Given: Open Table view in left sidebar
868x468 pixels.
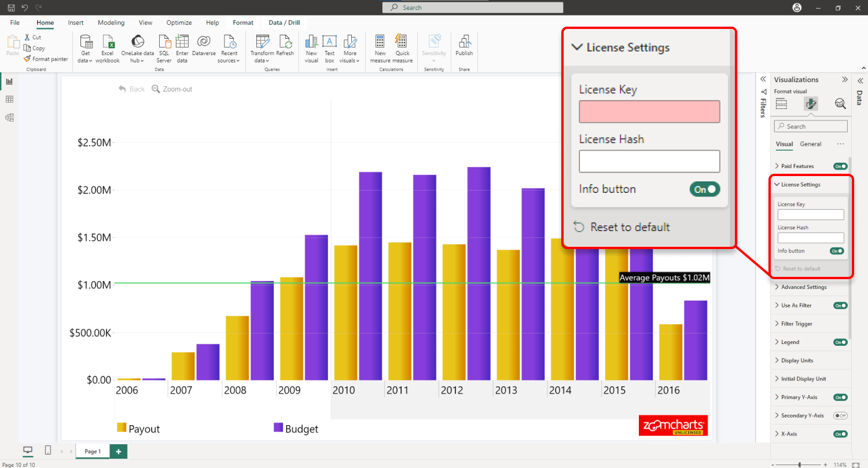Looking at the screenshot, I should click(x=9, y=100).
